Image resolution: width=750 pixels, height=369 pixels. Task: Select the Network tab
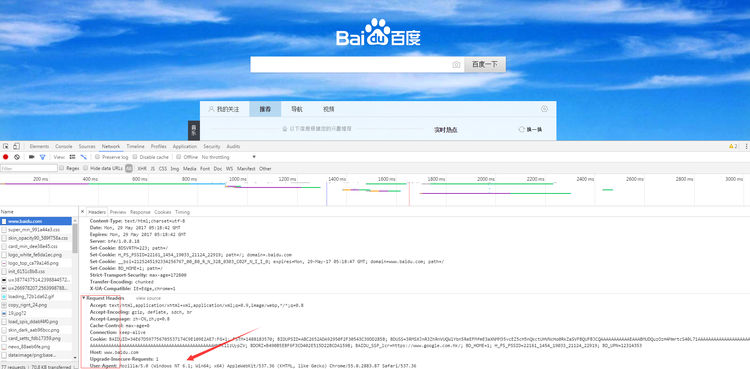(111, 146)
